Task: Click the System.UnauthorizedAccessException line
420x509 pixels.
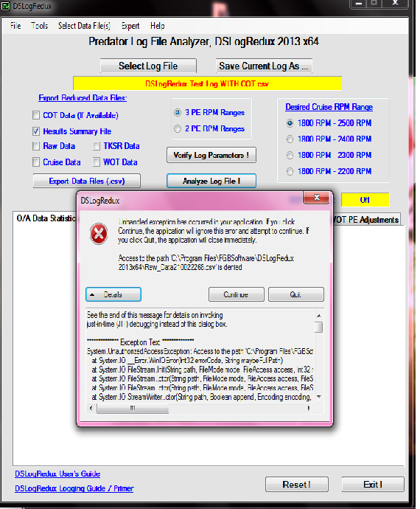Action: pyautogui.click(x=200, y=352)
